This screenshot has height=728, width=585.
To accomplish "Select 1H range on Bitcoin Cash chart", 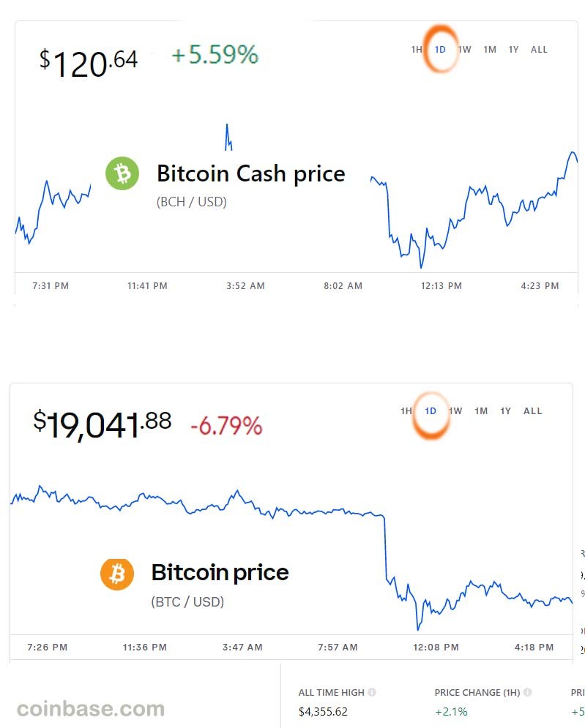I will 417,50.
